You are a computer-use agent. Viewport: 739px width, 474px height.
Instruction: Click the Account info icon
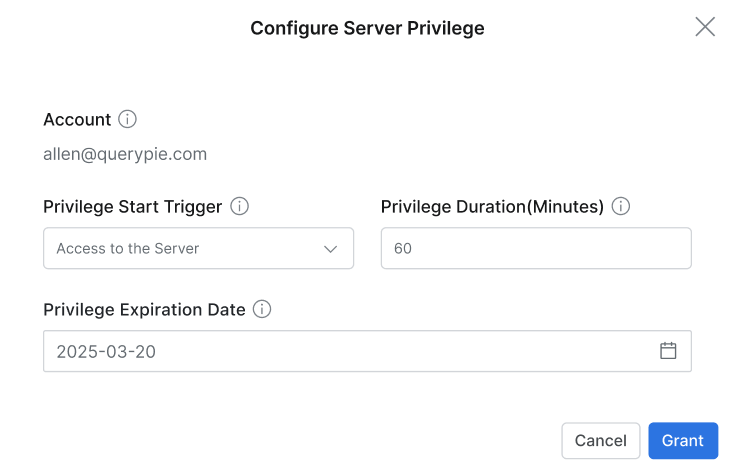pos(127,119)
